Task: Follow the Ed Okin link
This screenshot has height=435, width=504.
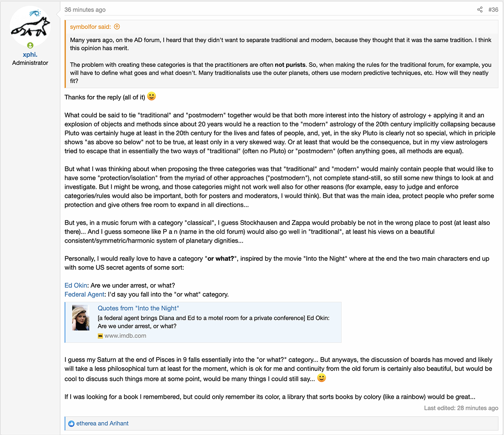Action: pos(76,285)
